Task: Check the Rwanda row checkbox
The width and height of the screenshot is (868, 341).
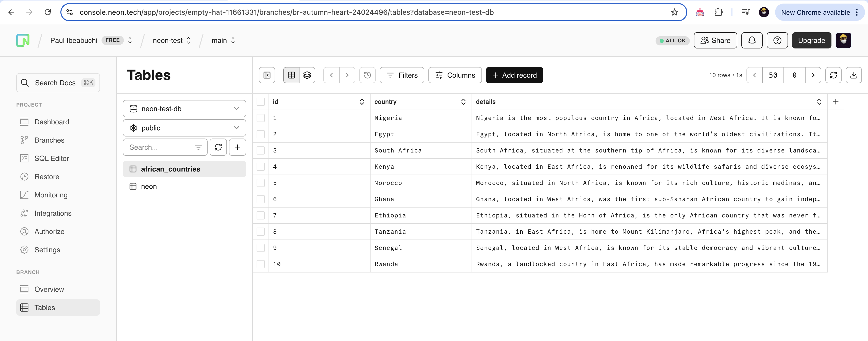Action: (x=261, y=264)
